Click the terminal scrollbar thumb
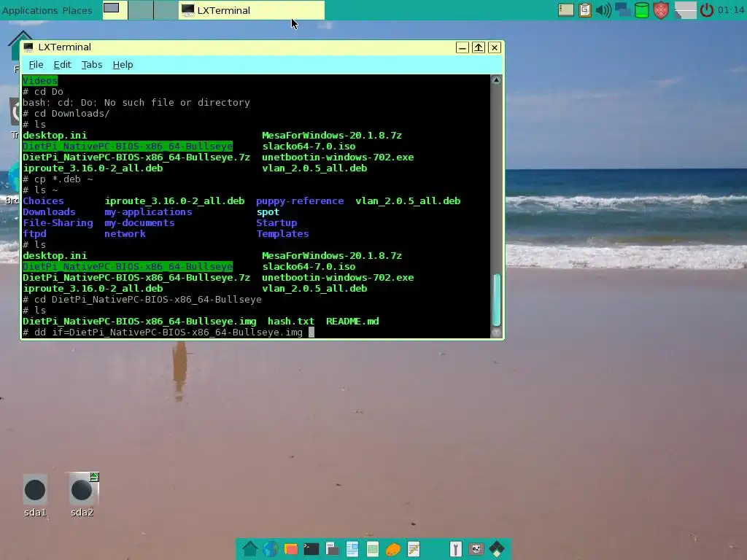747x560 pixels. [496, 300]
